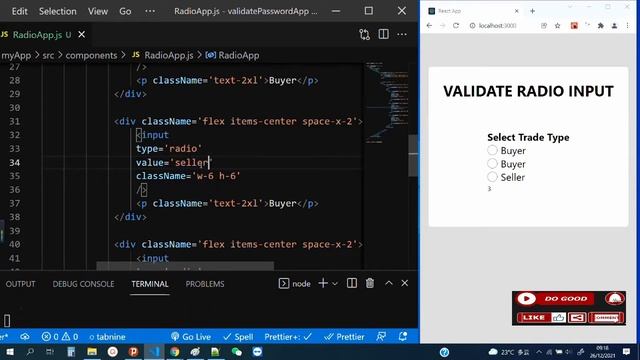The width and height of the screenshot is (640, 360).
Task: Open errors and warnings count in status bar
Action: pos(60,337)
